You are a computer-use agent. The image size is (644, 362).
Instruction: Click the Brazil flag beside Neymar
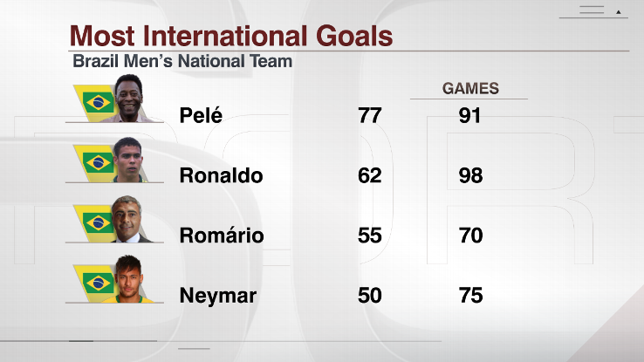point(98,283)
